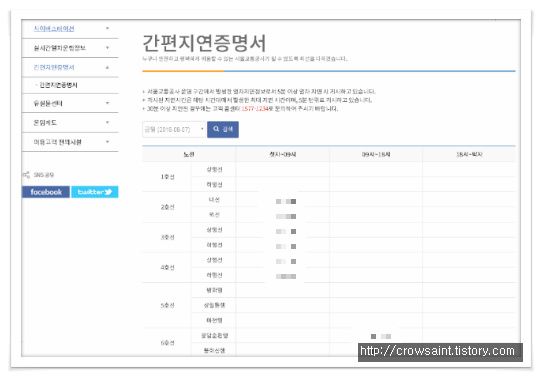Click 마천행 under 5호선
542x377 pixels.
[x=214, y=320]
